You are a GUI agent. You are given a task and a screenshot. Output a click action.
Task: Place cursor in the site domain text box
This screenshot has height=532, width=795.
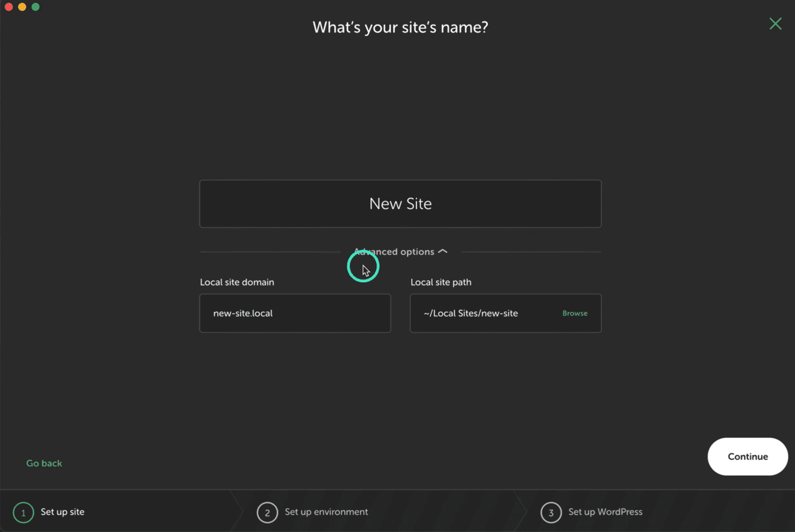295,313
